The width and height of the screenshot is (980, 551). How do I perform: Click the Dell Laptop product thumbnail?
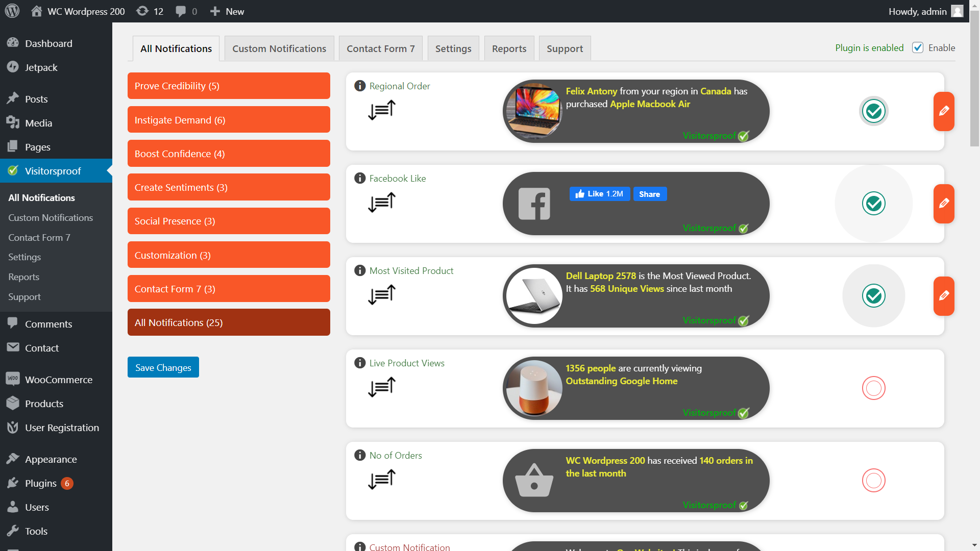[x=534, y=296]
